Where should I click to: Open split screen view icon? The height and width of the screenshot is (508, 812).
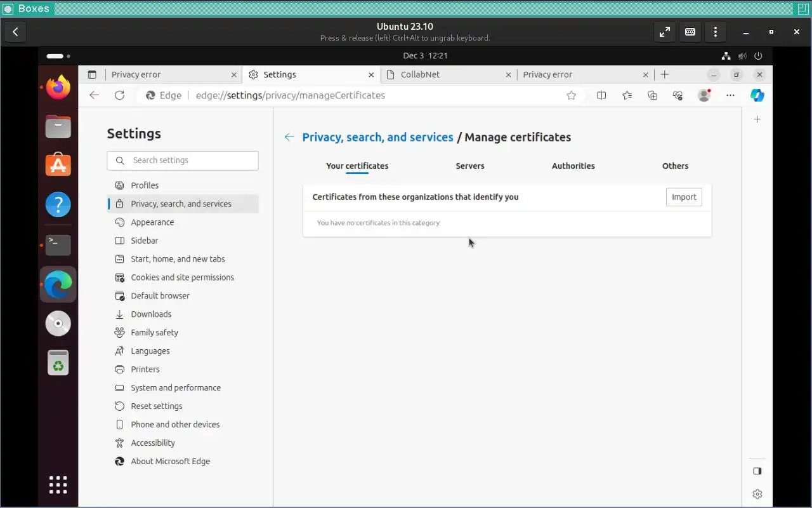pyautogui.click(x=601, y=95)
